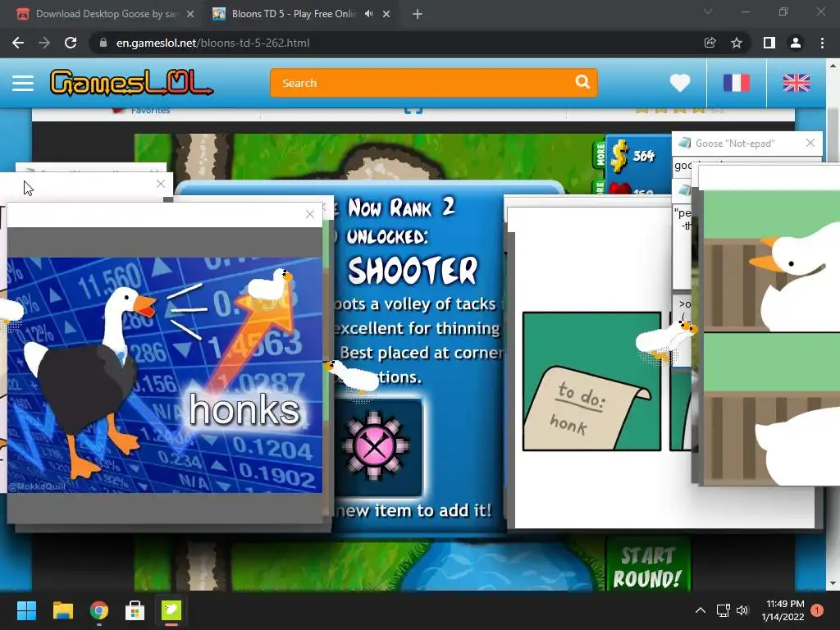Click the Tack Shooter tower icon
840x630 pixels.
(x=375, y=446)
